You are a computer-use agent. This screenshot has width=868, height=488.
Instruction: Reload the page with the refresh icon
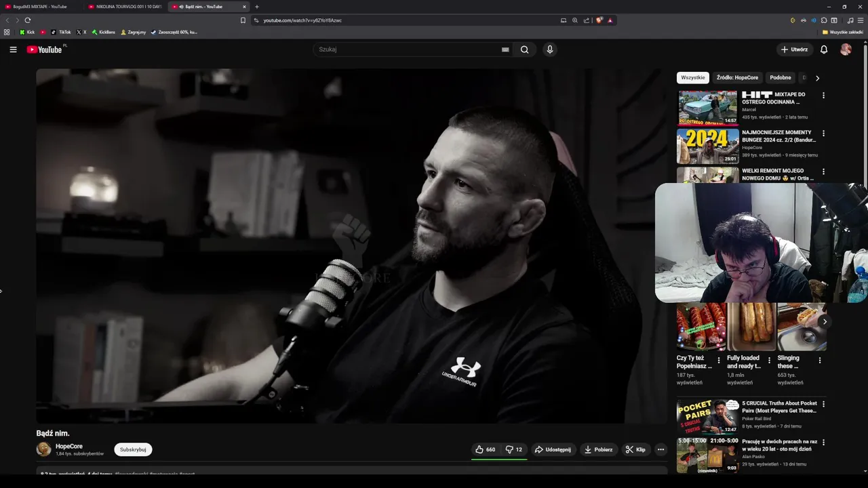coord(28,20)
